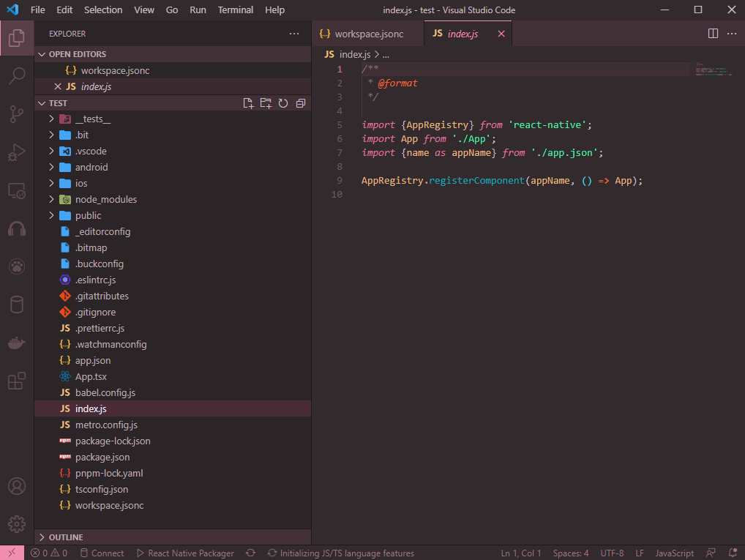The height and width of the screenshot is (560, 745).
Task: Change the UTF-8 file encoding
Action: (612, 553)
